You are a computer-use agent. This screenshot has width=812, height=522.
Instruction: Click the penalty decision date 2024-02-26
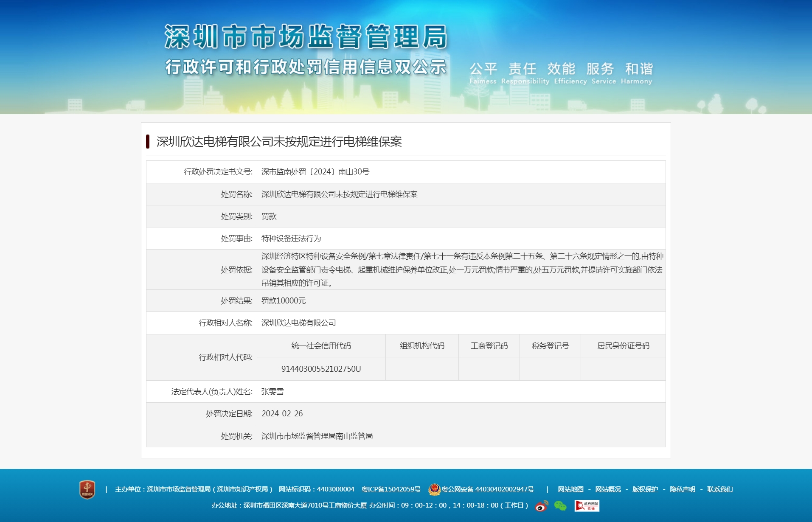coord(282,414)
